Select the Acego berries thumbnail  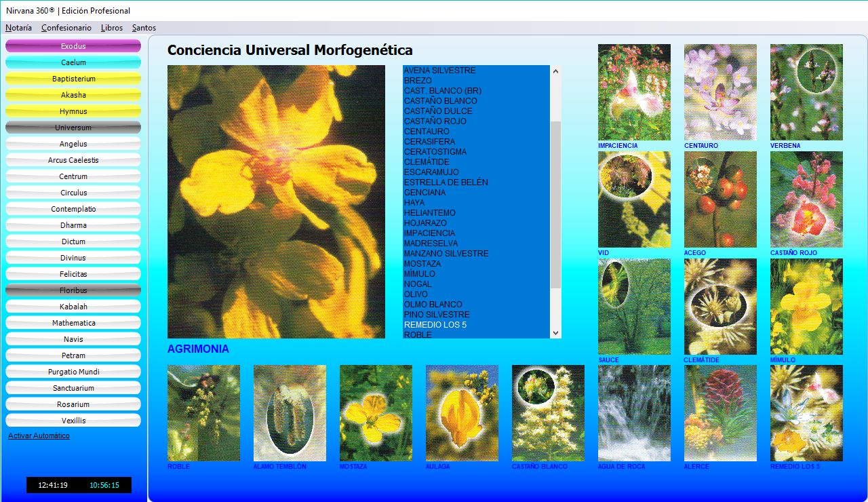coord(720,199)
